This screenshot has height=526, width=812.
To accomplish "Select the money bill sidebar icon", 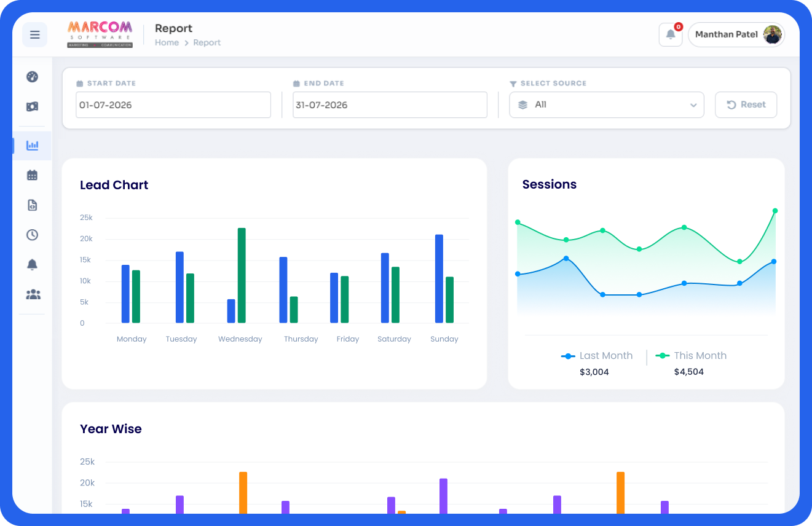I will tap(33, 106).
